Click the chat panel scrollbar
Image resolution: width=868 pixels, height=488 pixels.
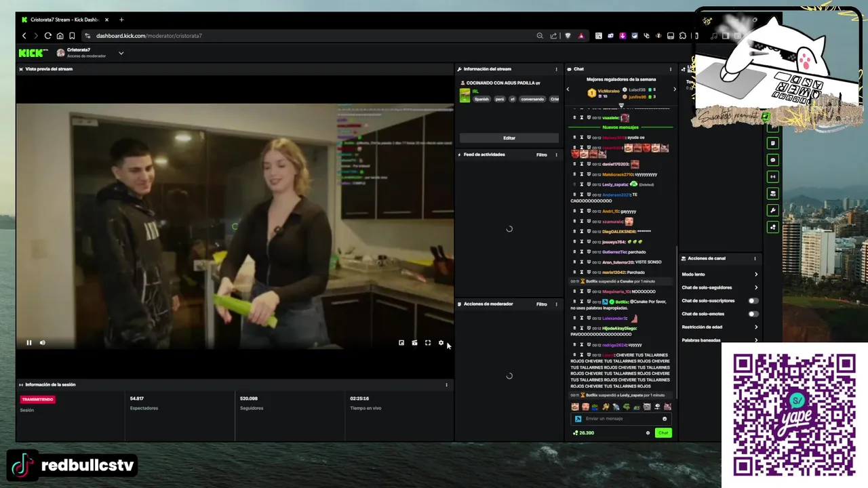677,322
